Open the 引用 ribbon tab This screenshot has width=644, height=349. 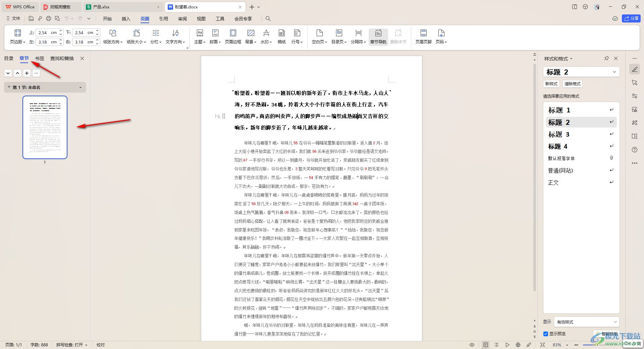[164, 19]
